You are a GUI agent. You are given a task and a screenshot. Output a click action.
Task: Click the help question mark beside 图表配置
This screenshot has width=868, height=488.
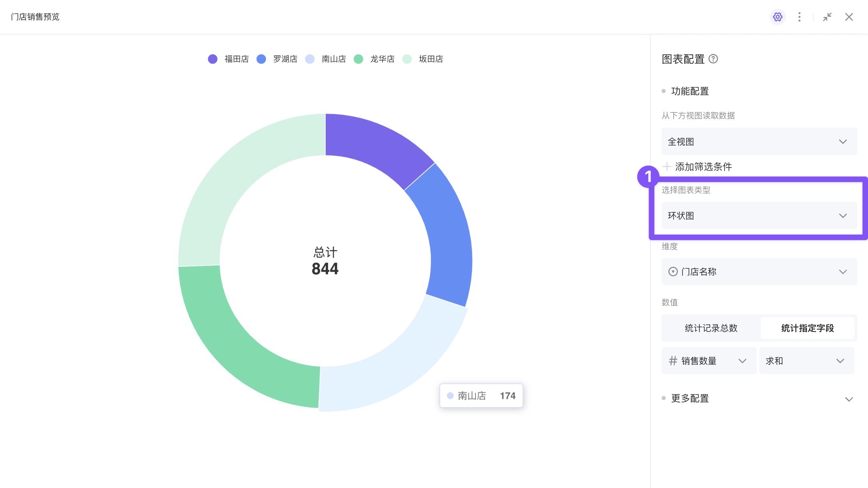point(713,59)
